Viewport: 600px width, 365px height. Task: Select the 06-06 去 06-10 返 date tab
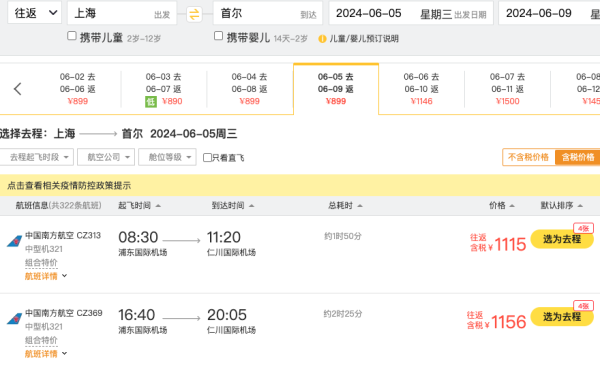(421, 89)
